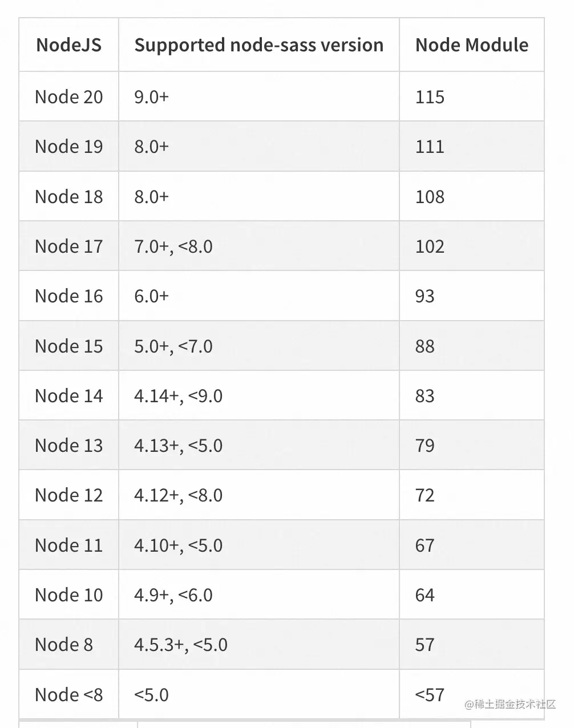Click the 4.5.3+, <5.0 version cell
The width and height of the screenshot is (574, 728).
click(x=181, y=645)
